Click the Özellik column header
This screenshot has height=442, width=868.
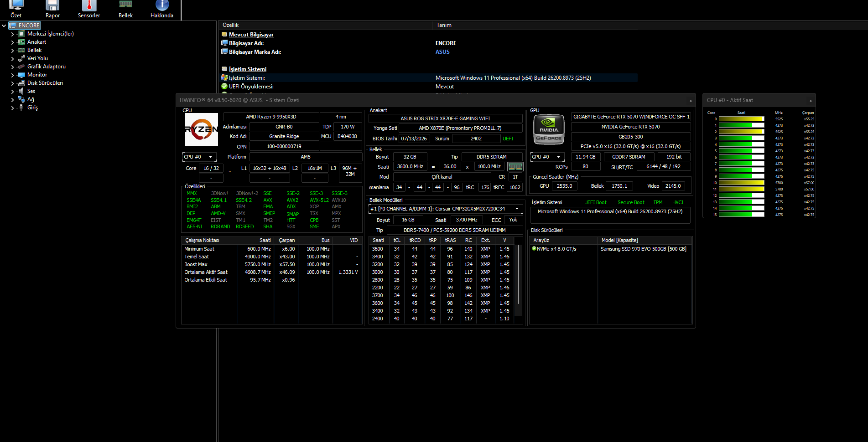(x=325, y=25)
